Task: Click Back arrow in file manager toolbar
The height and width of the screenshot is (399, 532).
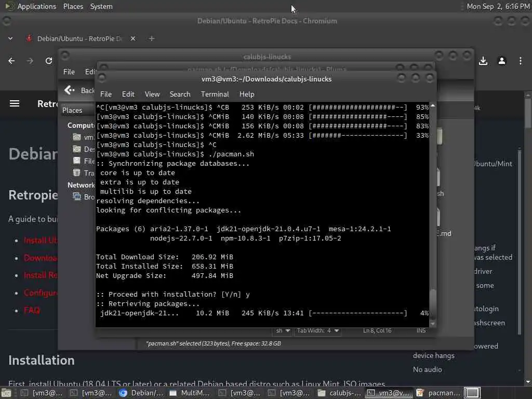Action: click(70, 90)
